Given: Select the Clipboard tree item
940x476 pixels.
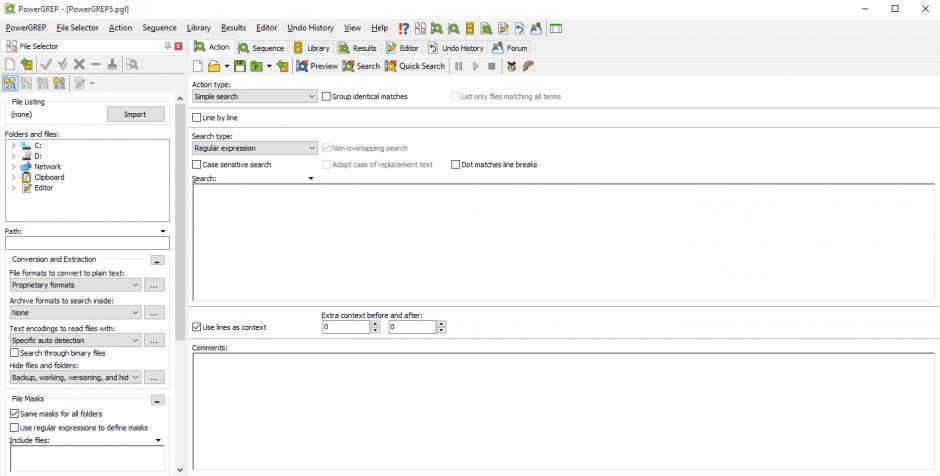Looking at the screenshot, I should tap(49, 177).
